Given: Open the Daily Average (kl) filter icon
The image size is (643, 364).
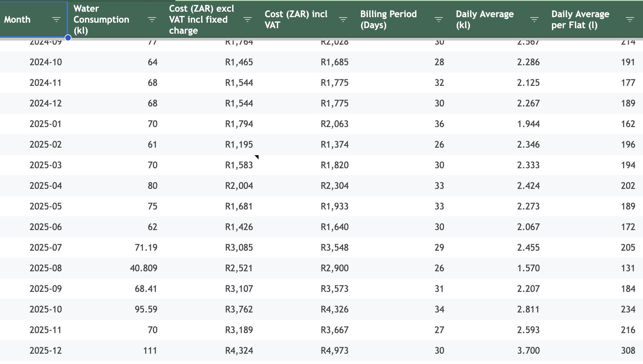Looking at the screenshot, I should [534, 20].
